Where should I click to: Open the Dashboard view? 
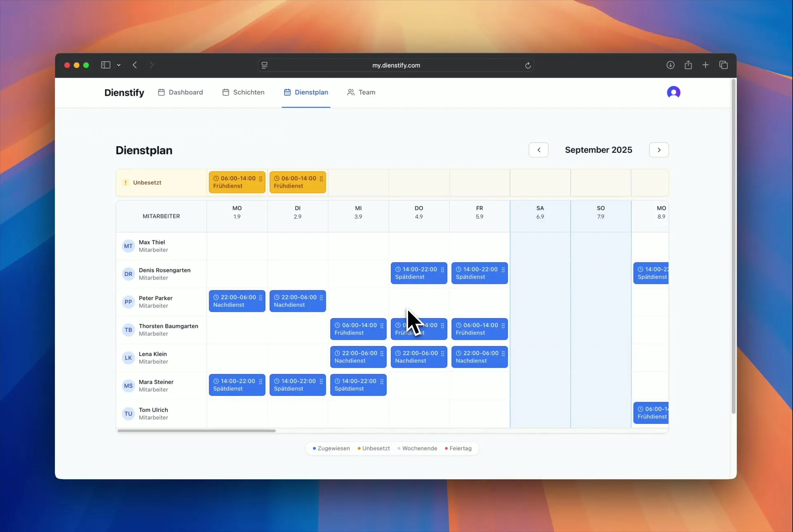tap(180, 92)
